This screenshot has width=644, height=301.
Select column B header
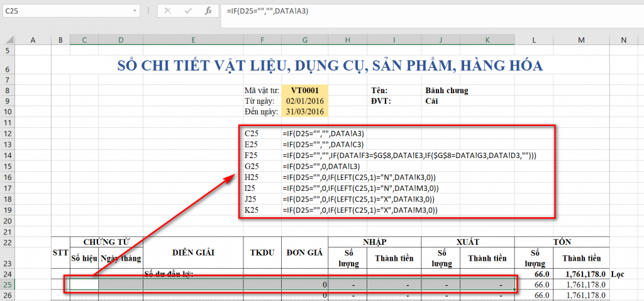click(60, 40)
